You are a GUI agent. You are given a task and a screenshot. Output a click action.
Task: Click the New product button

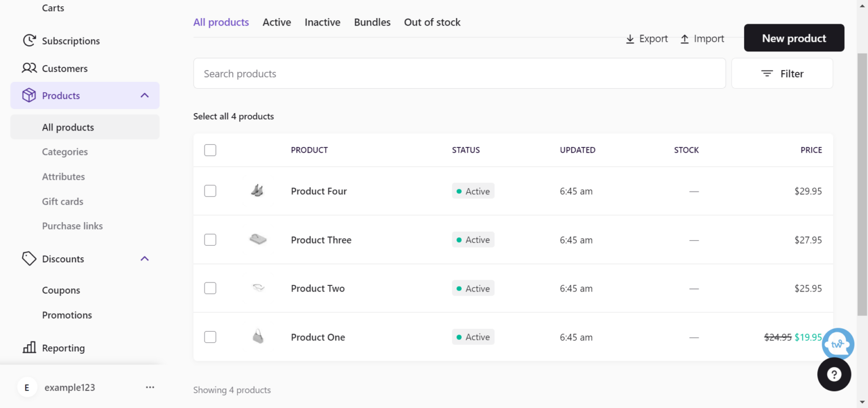[793, 38]
